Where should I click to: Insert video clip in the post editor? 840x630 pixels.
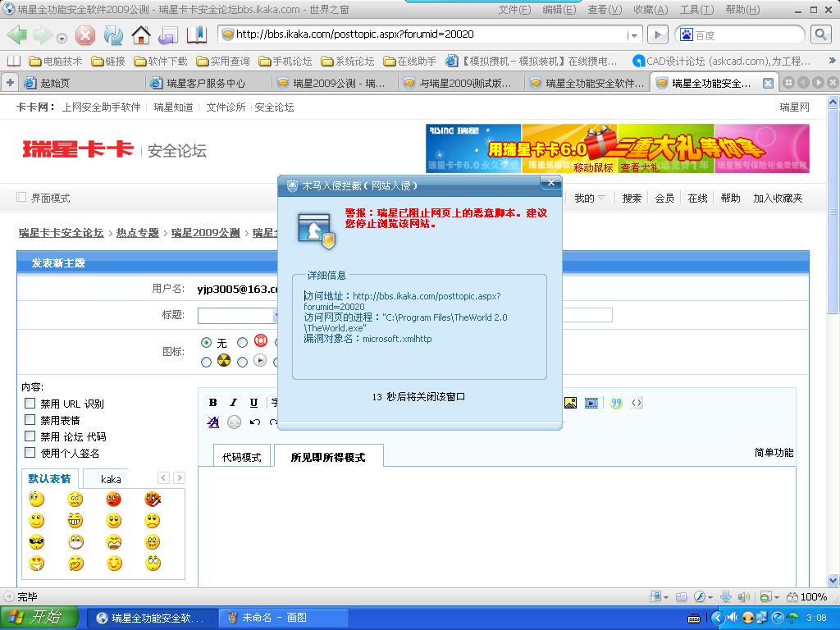591,402
